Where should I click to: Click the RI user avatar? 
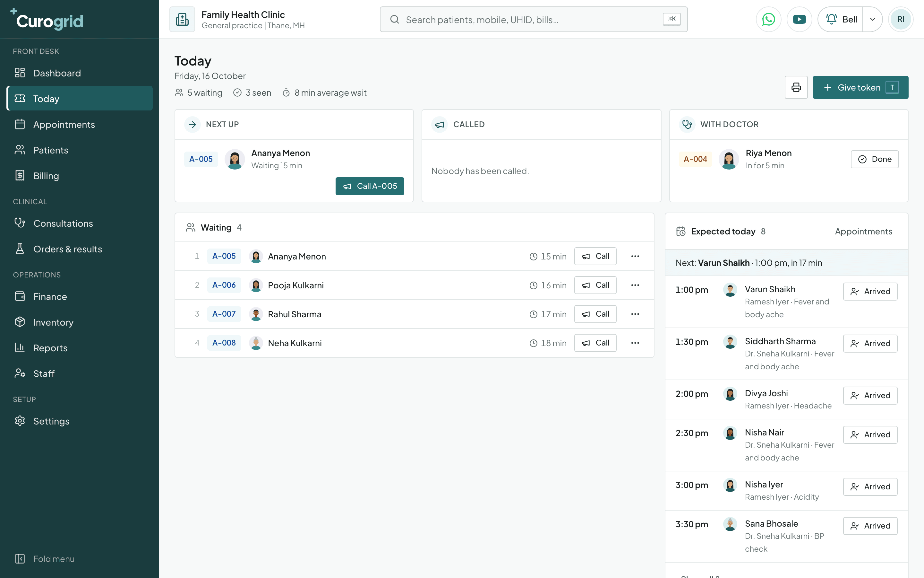(x=900, y=19)
